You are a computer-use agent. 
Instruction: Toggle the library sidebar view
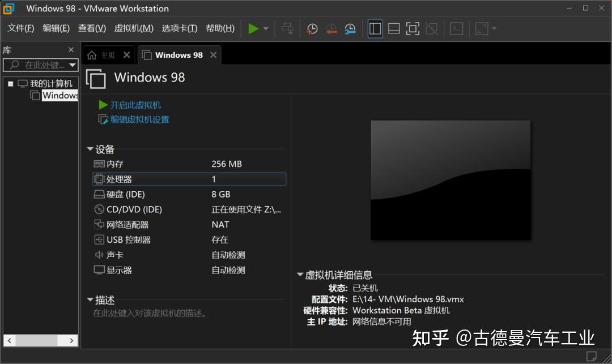[375, 28]
